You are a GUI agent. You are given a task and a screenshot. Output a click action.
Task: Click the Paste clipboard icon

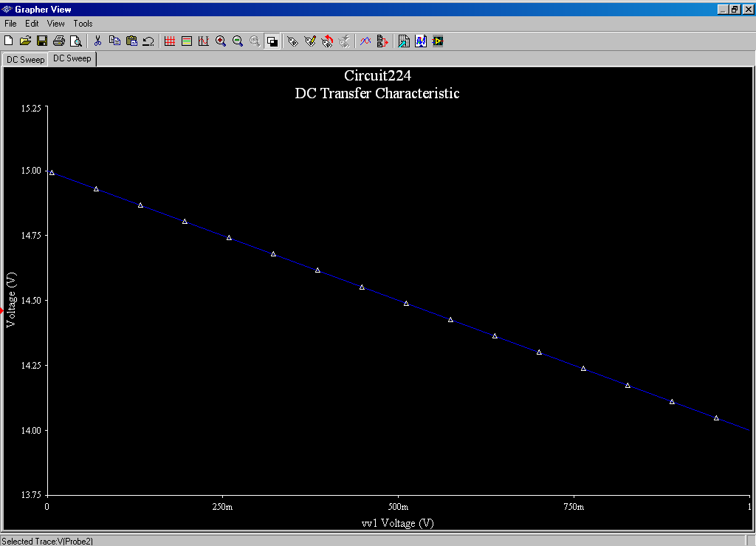[x=131, y=41]
